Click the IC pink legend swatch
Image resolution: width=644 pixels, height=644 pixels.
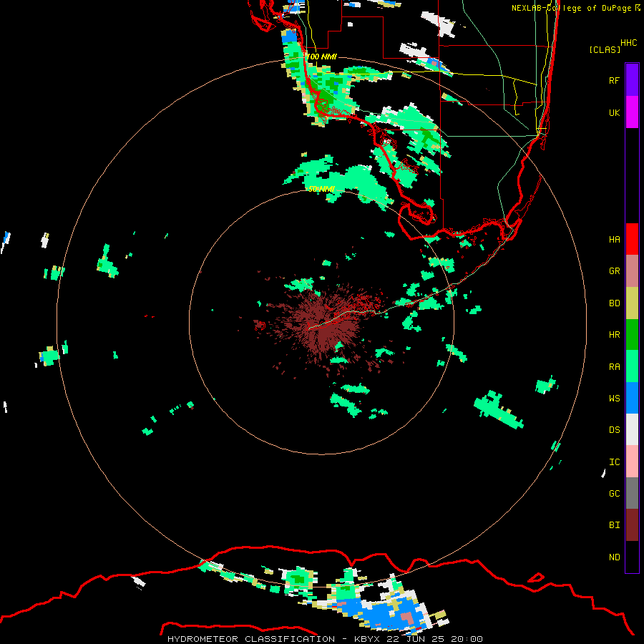tap(632, 462)
